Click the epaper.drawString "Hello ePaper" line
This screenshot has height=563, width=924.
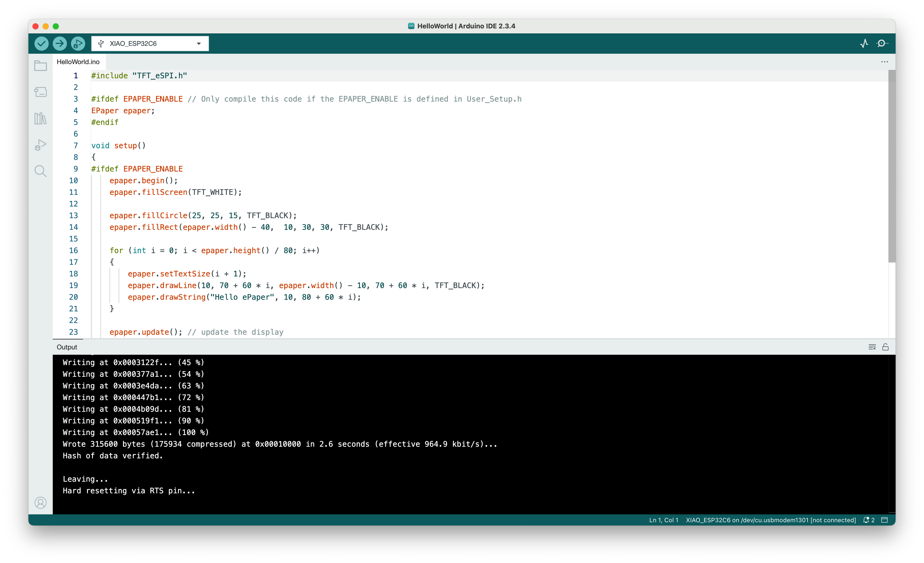click(244, 297)
